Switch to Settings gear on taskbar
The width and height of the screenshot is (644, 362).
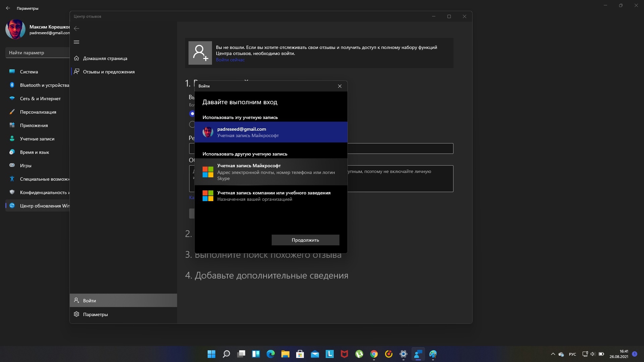[x=404, y=354]
